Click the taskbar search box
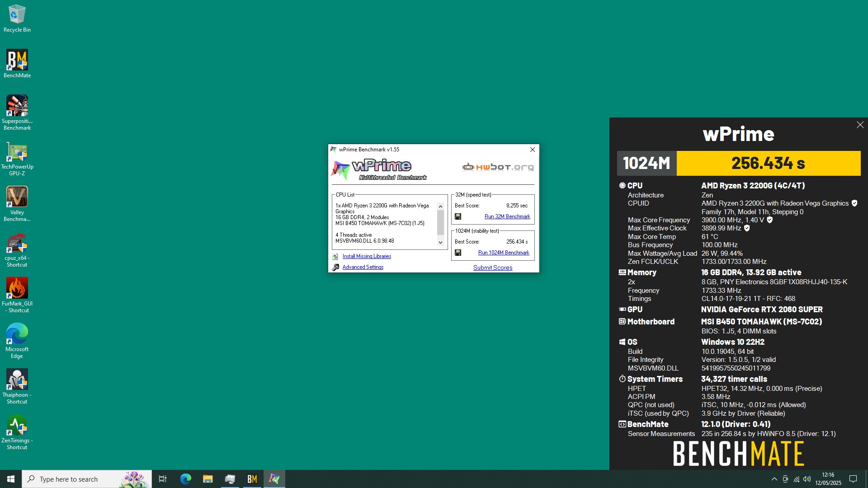The height and width of the screenshot is (488, 868). click(87, 479)
